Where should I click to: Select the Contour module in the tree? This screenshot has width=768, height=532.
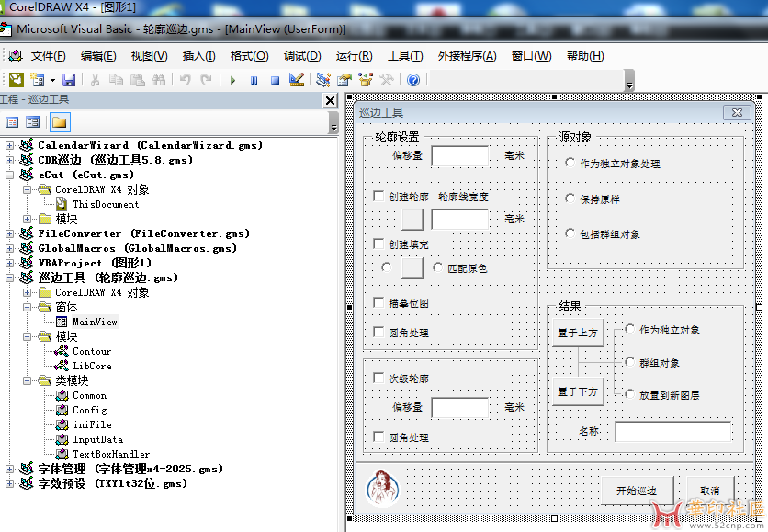tap(92, 351)
